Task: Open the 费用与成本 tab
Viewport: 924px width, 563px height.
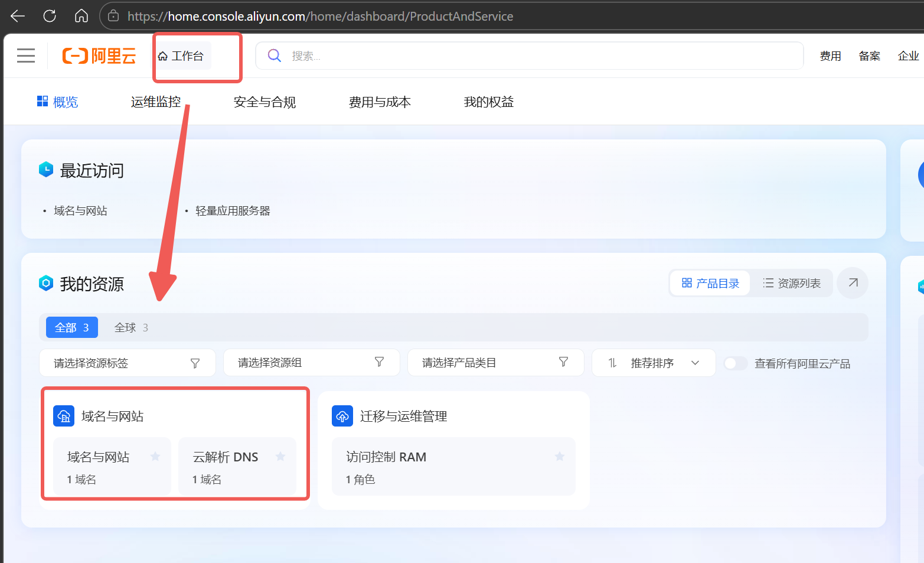Action: (380, 102)
